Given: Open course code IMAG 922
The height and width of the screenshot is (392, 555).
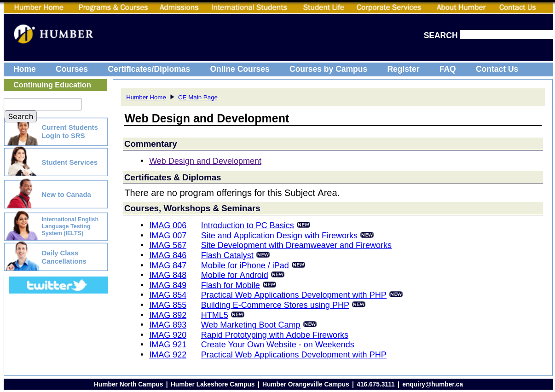Looking at the screenshot, I should click(x=168, y=355).
